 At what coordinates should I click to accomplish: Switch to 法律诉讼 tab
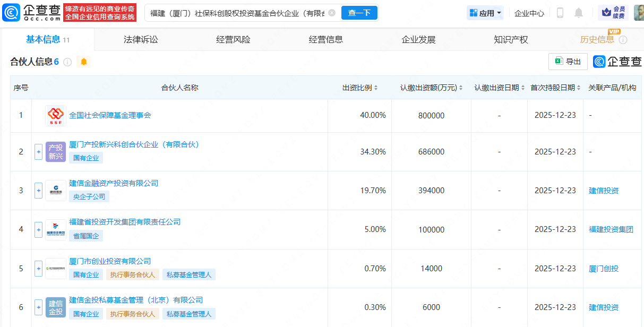point(141,39)
